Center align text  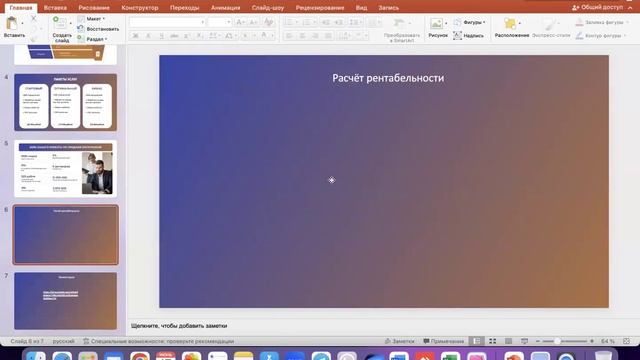302,36
